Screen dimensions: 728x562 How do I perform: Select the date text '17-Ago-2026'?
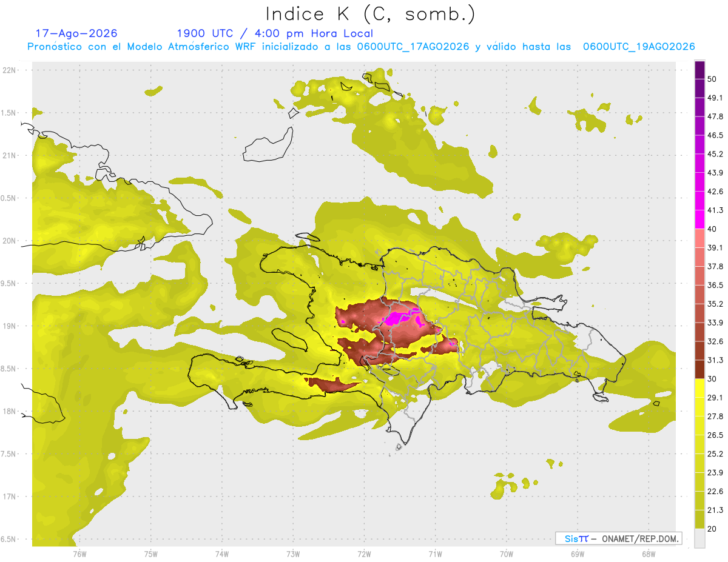(76, 33)
